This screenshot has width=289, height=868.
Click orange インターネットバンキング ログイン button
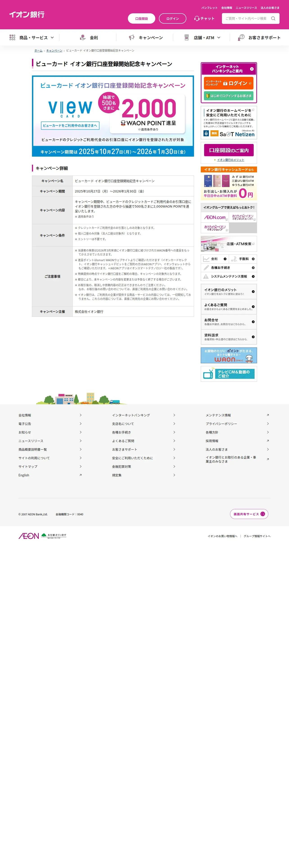pyautogui.click(x=229, y=83)
